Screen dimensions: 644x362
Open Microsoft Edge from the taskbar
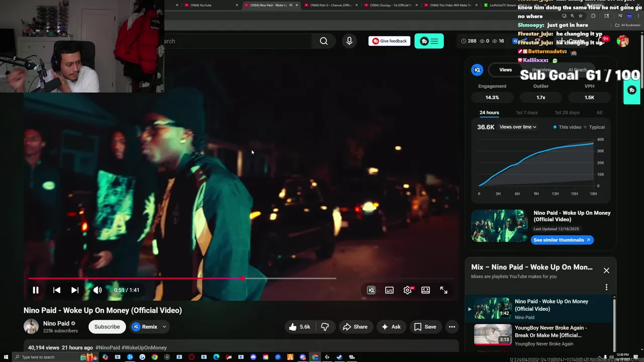click(216, 357)
